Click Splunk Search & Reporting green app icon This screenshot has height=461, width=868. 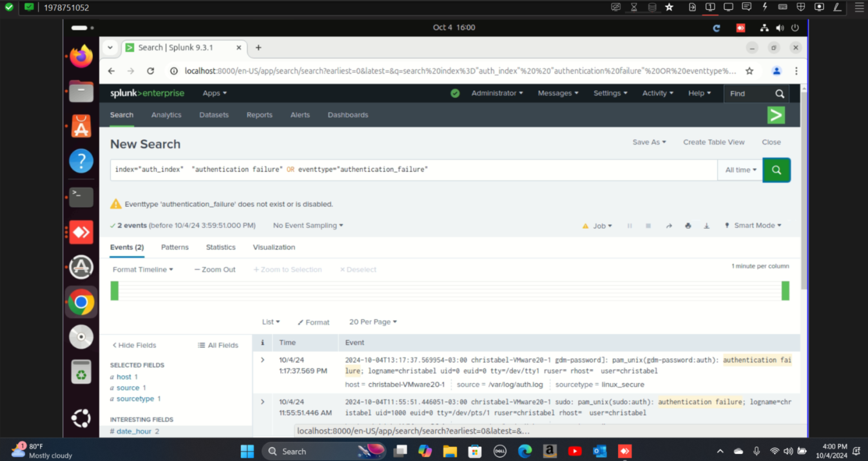pos(776,115)
